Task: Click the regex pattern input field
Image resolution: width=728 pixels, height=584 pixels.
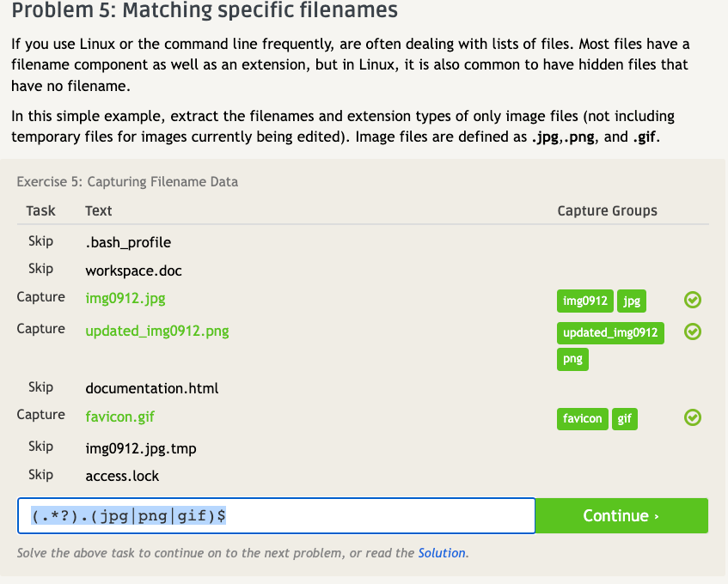Action: click(x=276, y=515)
